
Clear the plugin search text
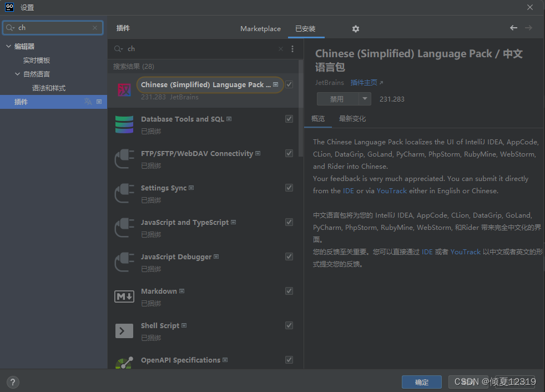[280, 49]
